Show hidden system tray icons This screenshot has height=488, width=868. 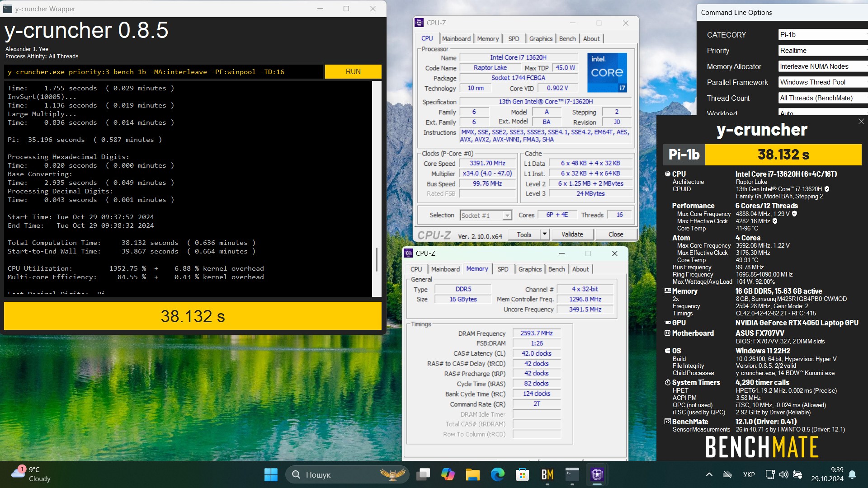[709, 474]
